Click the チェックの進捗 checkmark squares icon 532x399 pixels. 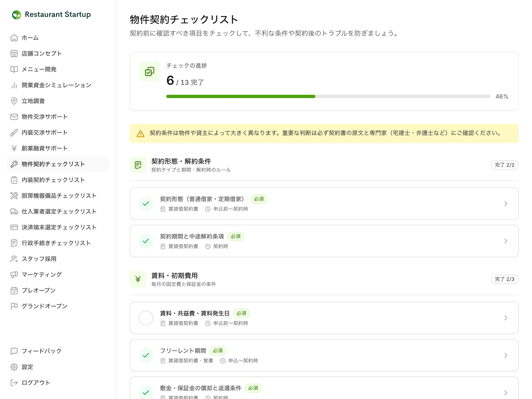point(150,71)
